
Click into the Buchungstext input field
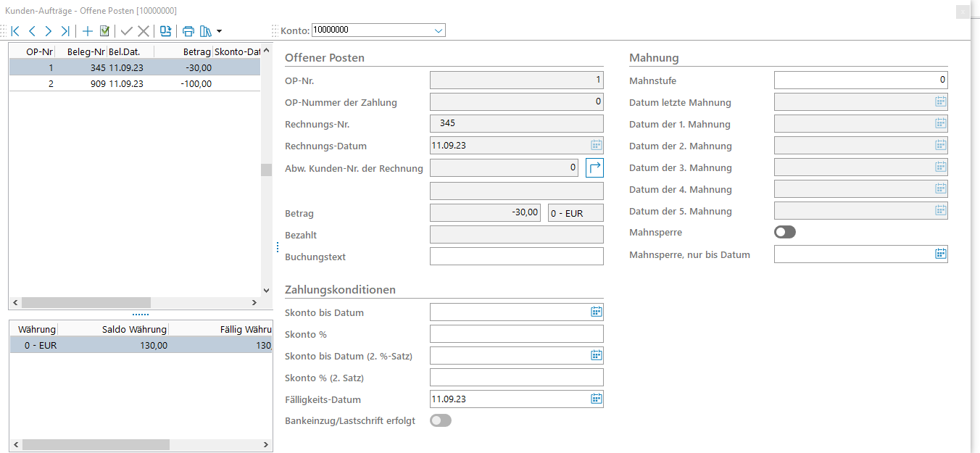click(516, 257)
